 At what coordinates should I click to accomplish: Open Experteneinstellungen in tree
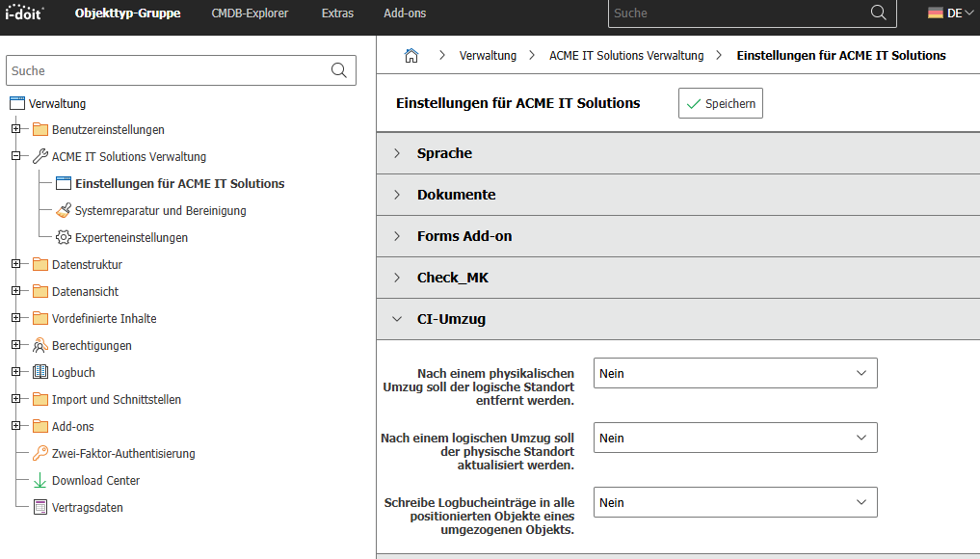[x=131, y=238]
